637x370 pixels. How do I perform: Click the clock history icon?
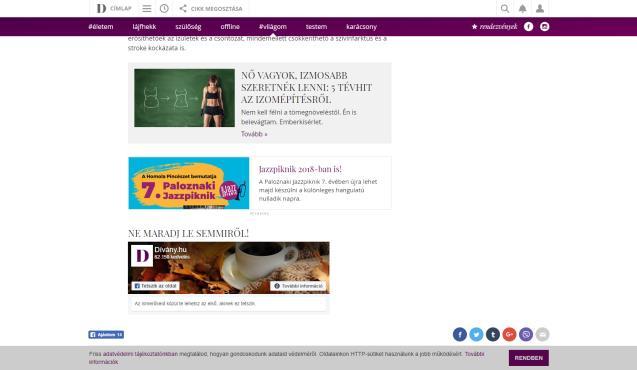(164, 9)
